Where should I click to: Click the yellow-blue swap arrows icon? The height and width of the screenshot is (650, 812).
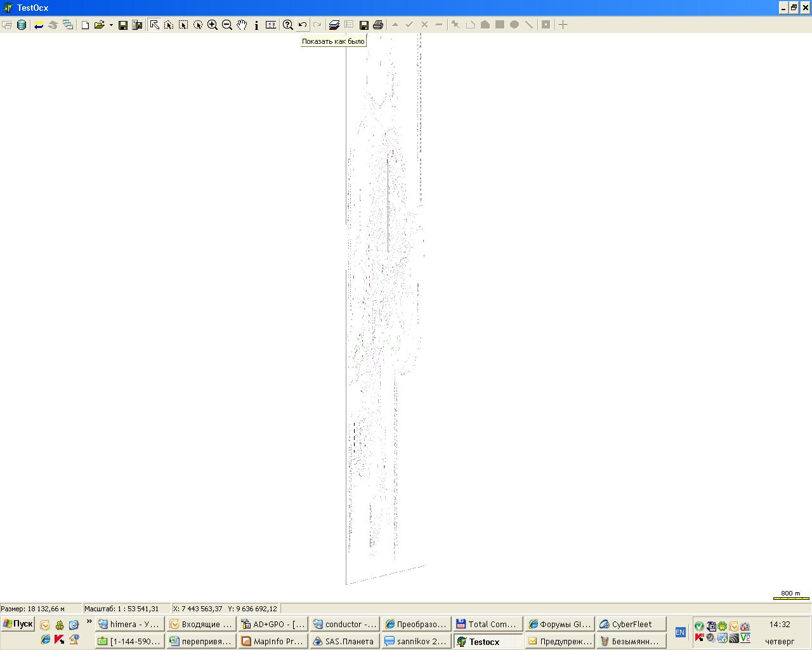(39, 25)
